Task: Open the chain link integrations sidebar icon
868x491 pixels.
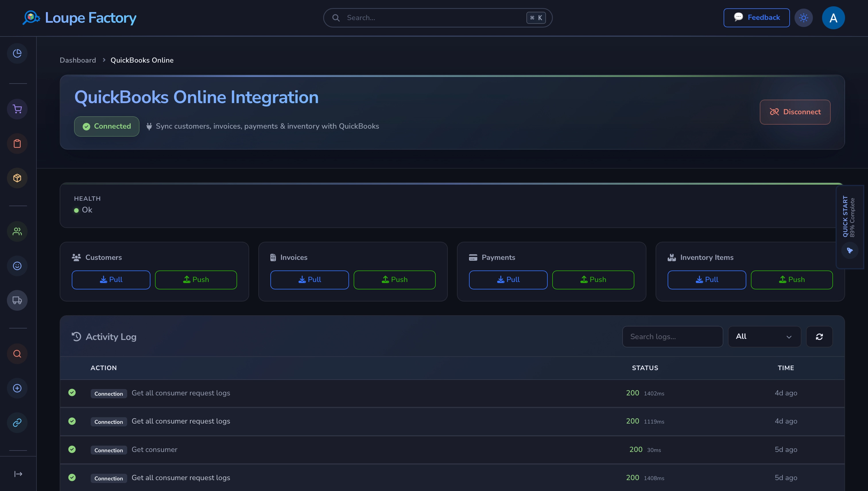Action: tap(17, 423)
